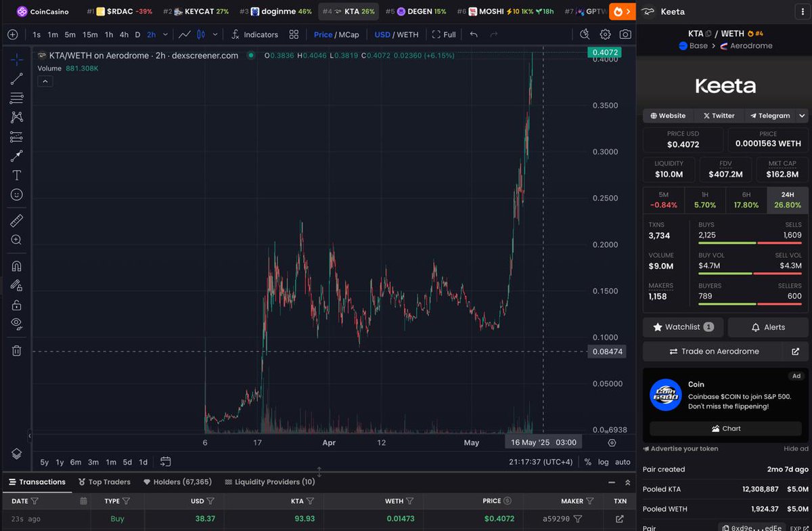
Task: Select the 24H stats period
Action: tap(788, 200)
